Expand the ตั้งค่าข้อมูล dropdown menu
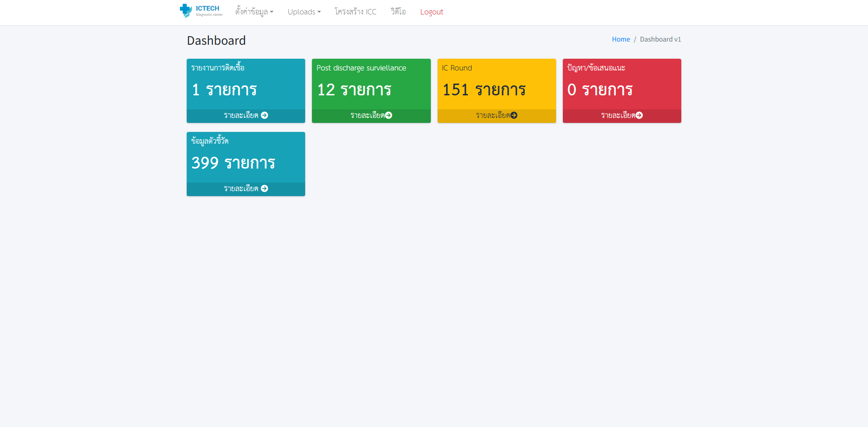The image size is (868, 427). pos(254,12)
